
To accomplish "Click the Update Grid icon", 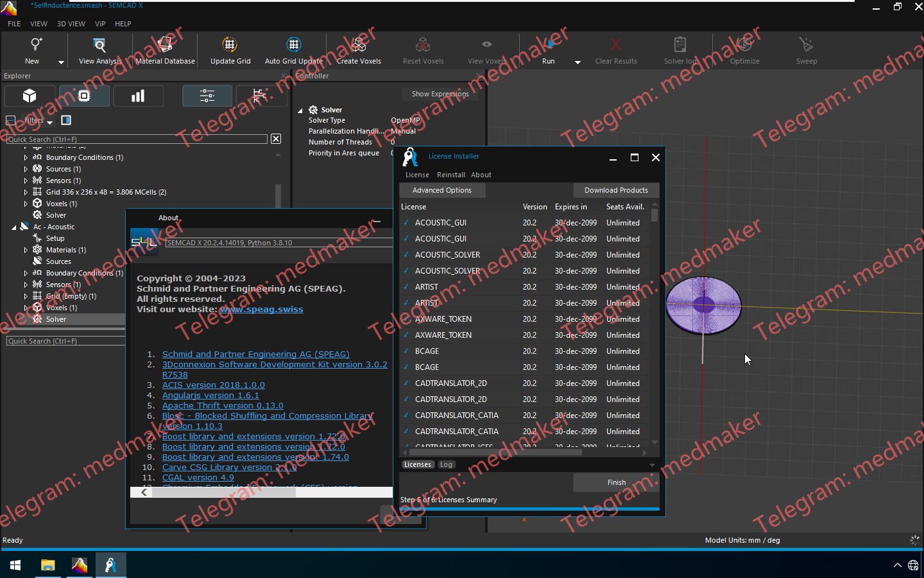I will click(x=230, y=45).
